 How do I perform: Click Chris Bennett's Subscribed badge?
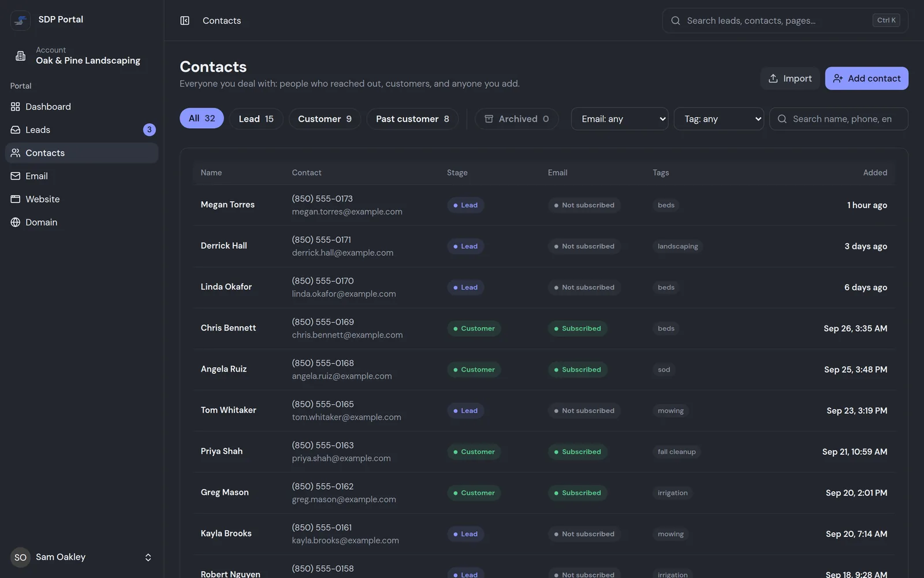click(577, 328)
